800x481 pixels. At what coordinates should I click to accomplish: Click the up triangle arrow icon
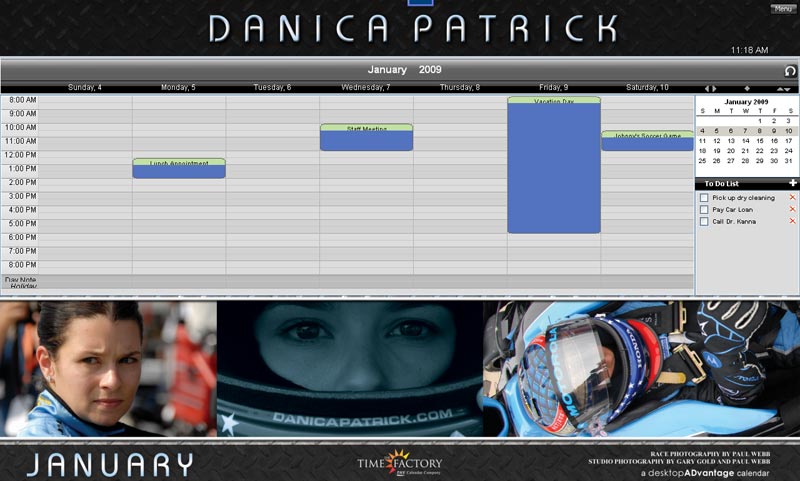780,89
